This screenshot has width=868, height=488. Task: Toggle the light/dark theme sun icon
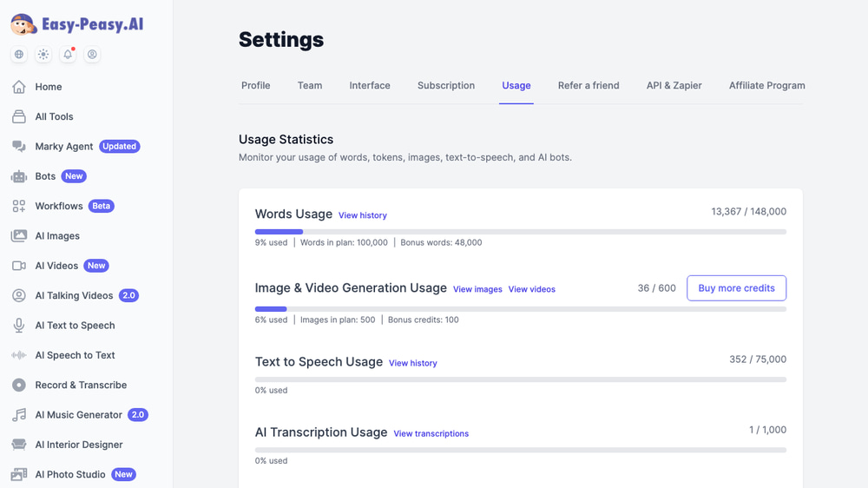(43, 54)
